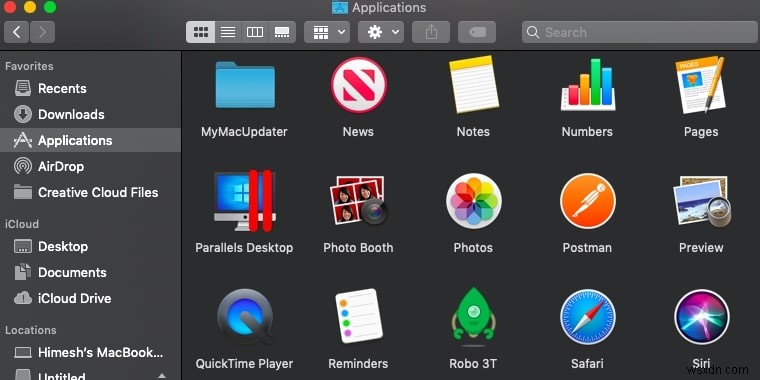Open the gear Action menu dropdown
The width and height of the screenshot is (760, 380).
pos(381,32)
